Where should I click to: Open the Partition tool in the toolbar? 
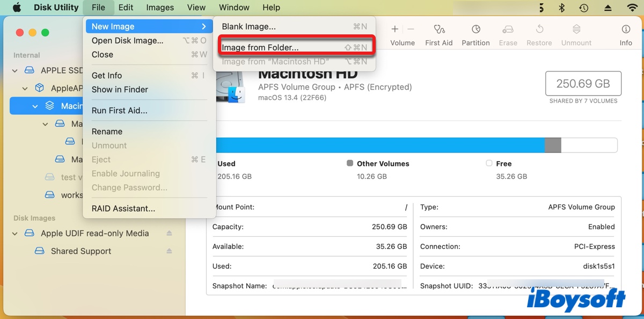coord(475,30)
